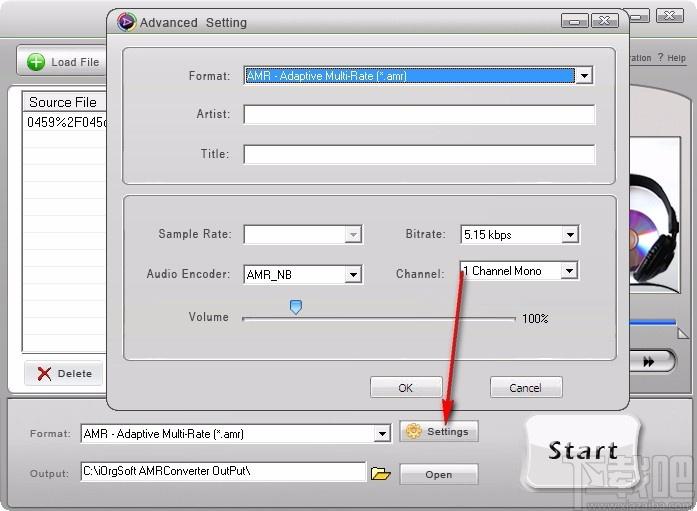This screenshot has height=511, width=697.
Task: Open the Format dropdown in Advanced Setting
Action: 584,76
